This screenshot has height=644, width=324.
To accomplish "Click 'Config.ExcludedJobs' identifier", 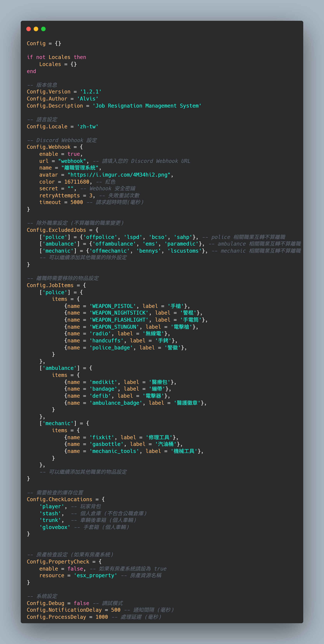I will pyautogui.click(x=57, y=230).
